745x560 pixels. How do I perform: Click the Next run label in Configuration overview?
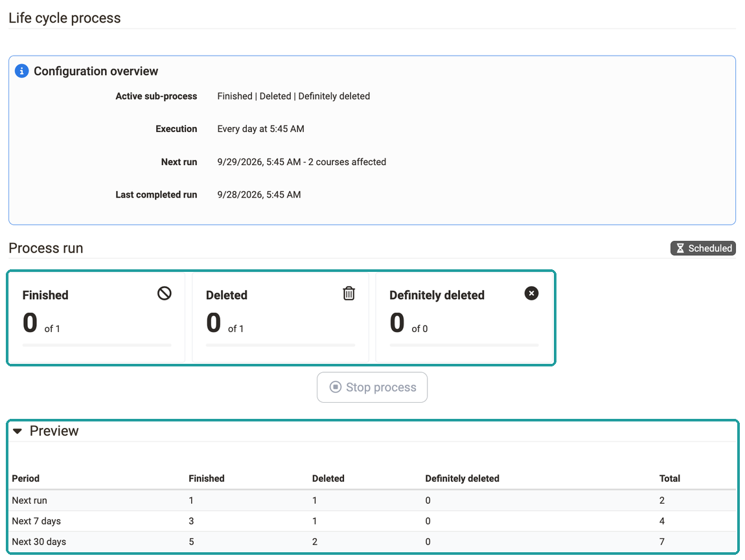point(179,162)
